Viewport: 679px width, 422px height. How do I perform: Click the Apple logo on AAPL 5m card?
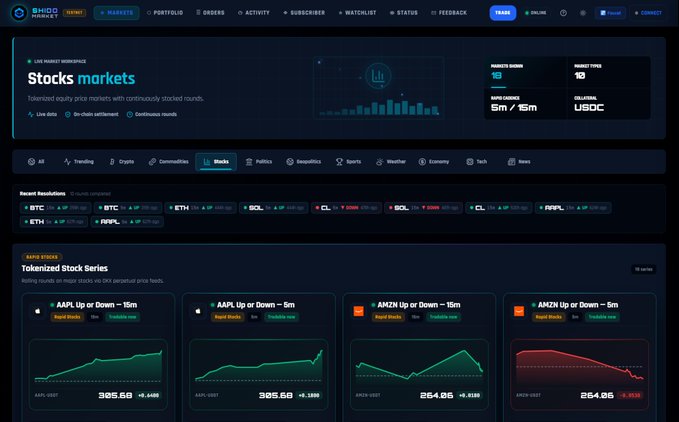pos(198,311)
